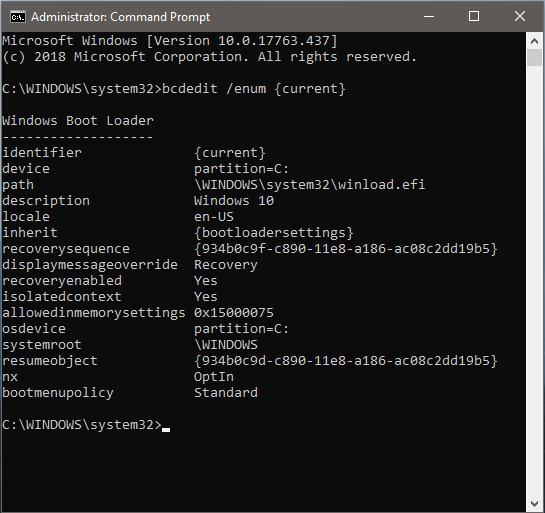Click the 'bootmenupolicy' field name
The image size is (545, 513).
pos(58,392)
